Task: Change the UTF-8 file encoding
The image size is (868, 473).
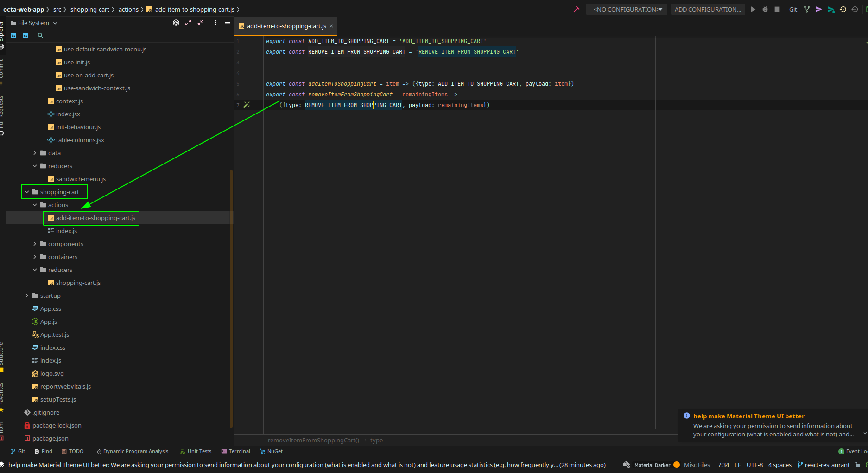Action: point(754,465)
